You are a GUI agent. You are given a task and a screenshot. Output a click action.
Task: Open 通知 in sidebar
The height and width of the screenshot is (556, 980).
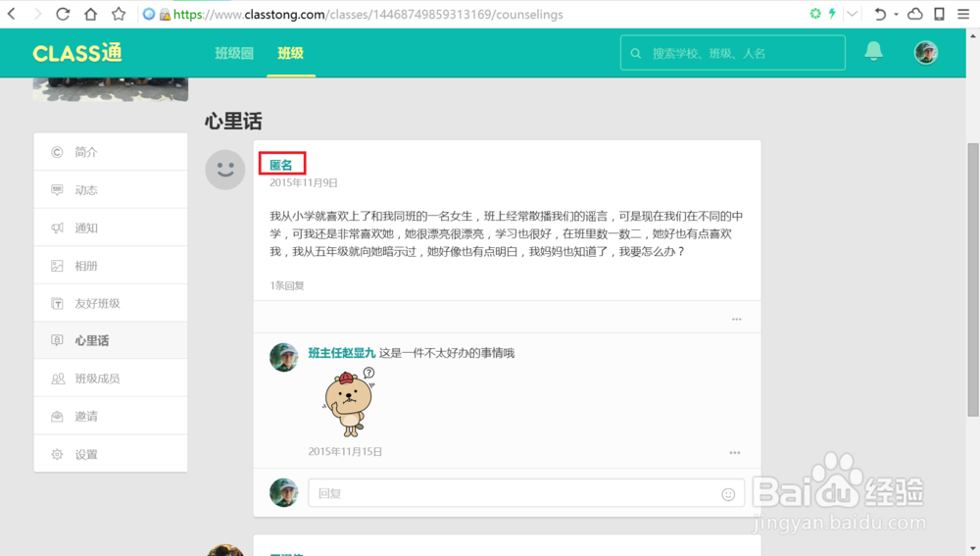click(x=111, y=227)
